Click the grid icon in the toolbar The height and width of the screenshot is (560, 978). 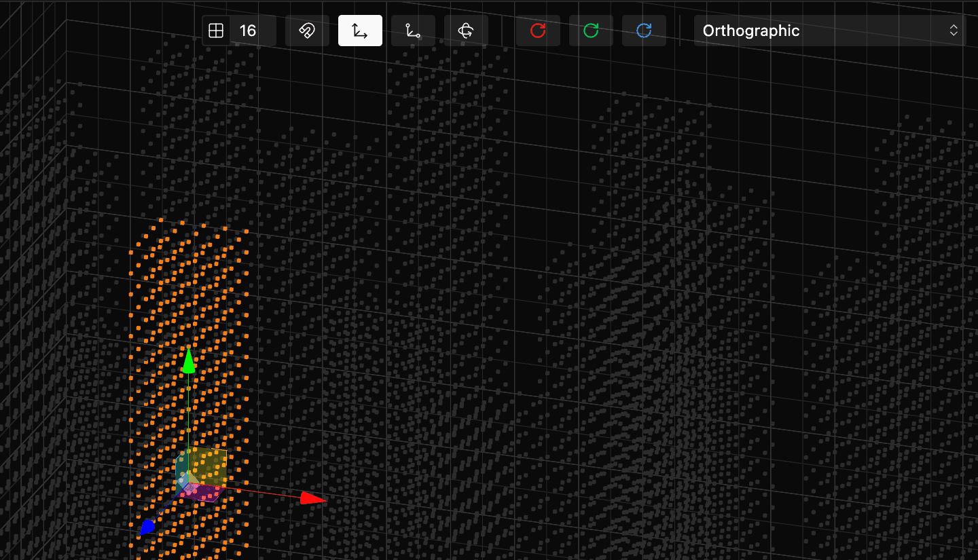coord(216,31)
